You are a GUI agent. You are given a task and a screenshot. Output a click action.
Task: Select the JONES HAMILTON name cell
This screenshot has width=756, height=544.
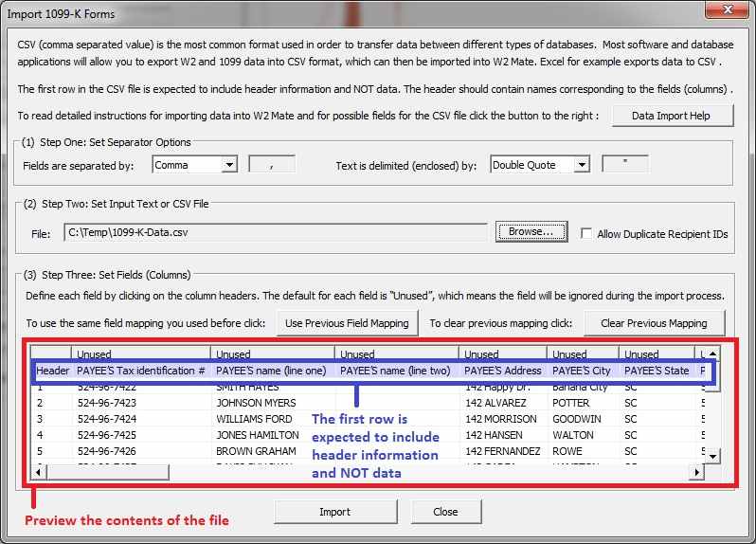click(273, 435)
